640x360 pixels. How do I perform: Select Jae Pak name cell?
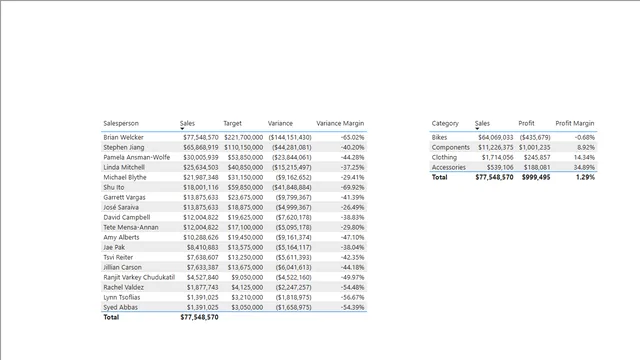114,247
